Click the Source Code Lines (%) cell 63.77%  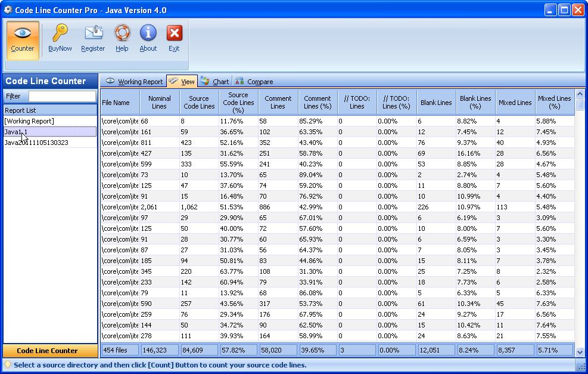pyautogui.click(x=238, y=271)
